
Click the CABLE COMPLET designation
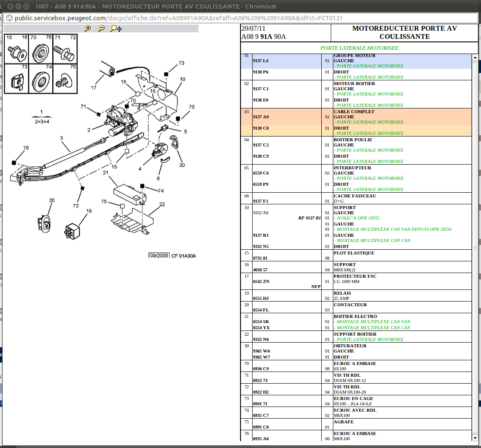[x=354, y=112]
